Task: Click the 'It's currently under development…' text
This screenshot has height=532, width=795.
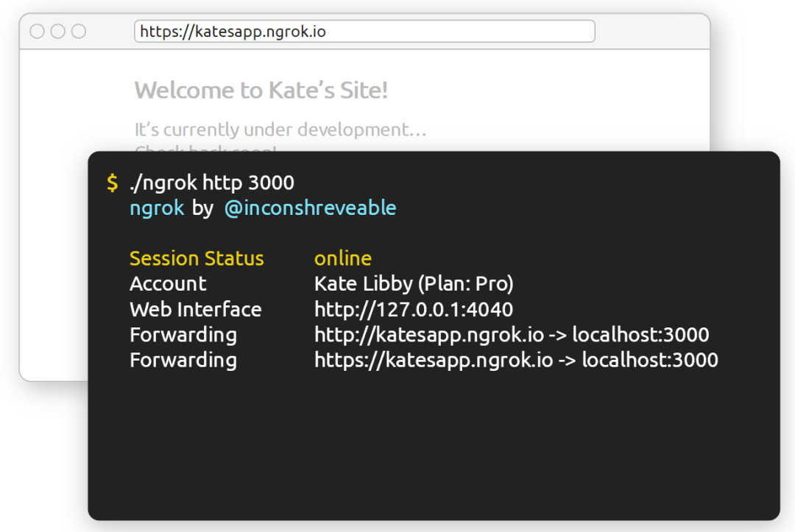Action: click(280, 130)
